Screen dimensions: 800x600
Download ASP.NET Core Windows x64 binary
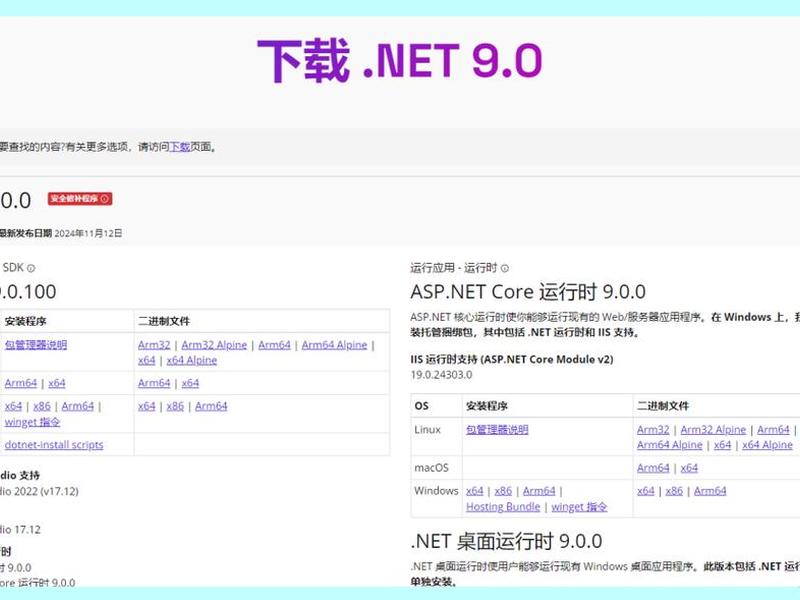pyautogui.click(x=645, y=491)
